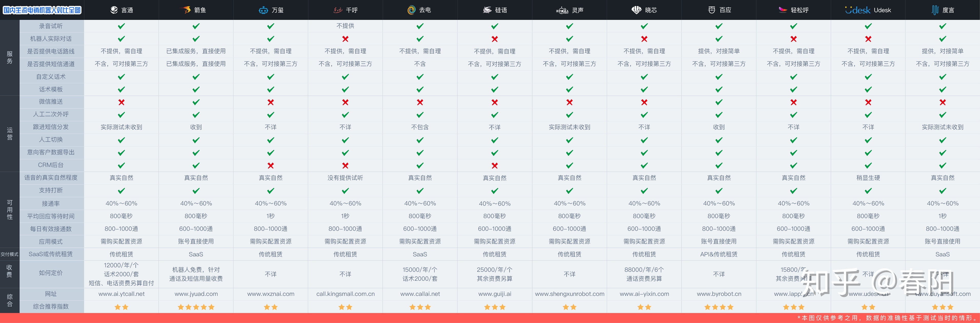
Task: Click red cross for 千呼 机器人实际对话
Action: [345, 39]
